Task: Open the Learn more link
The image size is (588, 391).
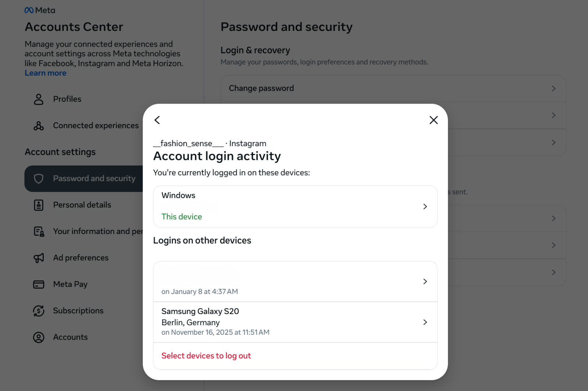Action: point(45,73)
